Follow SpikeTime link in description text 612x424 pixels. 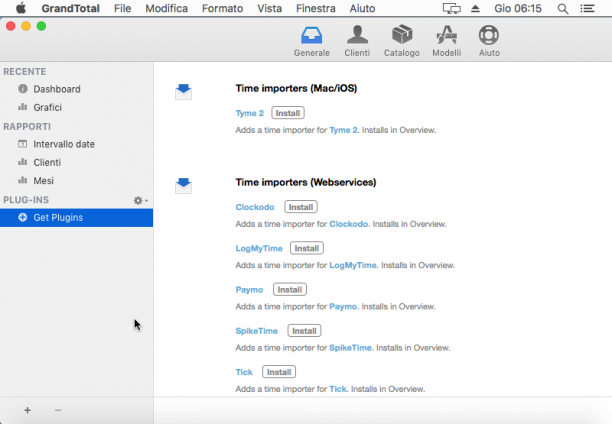pyautogui.click(x=350, y=348)
